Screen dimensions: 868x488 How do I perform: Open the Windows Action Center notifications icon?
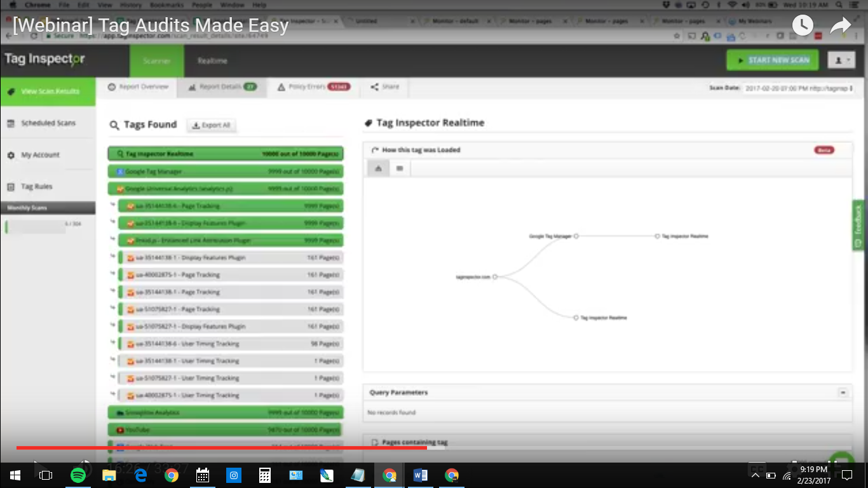[x=846, y=475]
